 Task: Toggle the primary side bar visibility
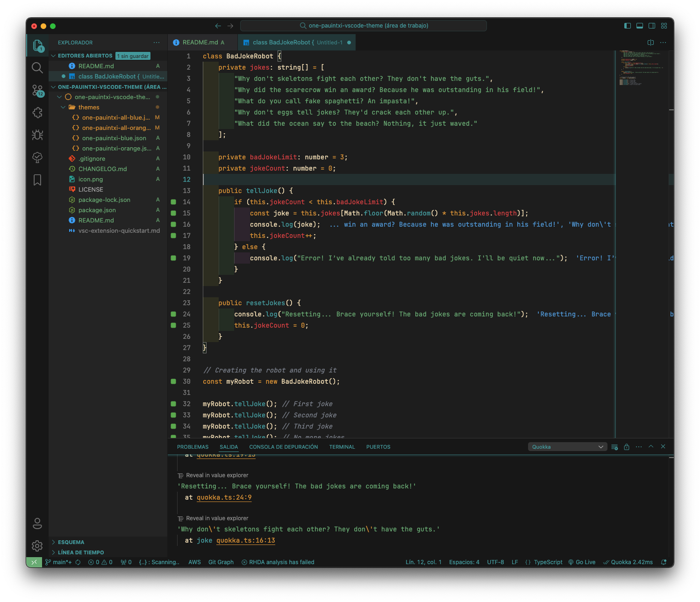pos(628,26)
